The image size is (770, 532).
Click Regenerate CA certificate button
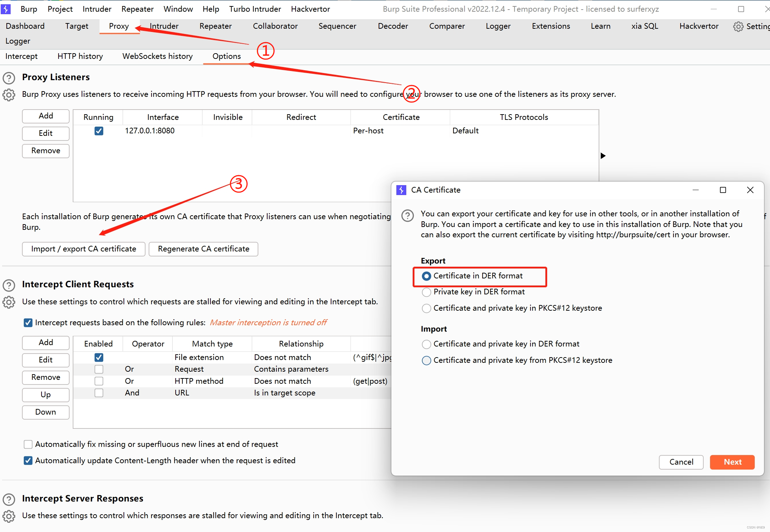[203, 249]
